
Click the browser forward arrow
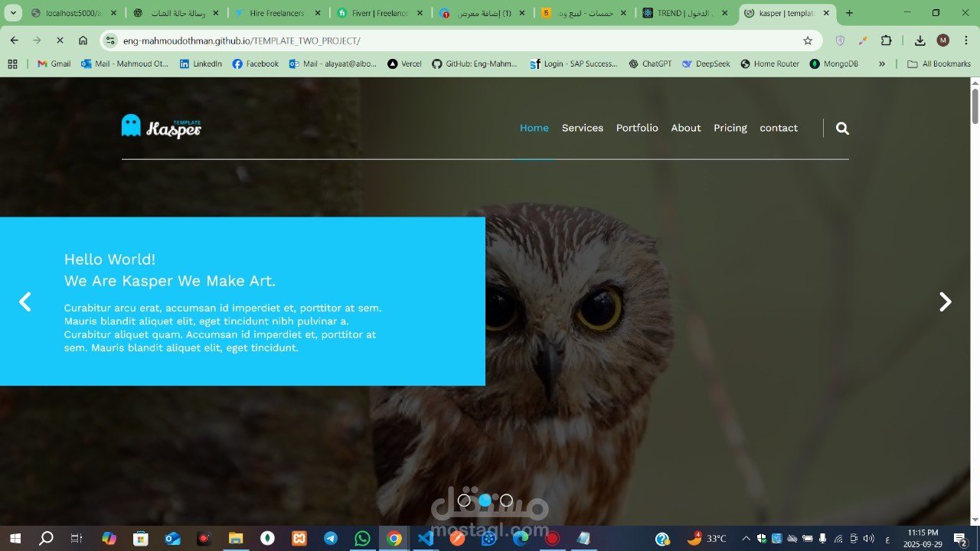click(37, 41)
